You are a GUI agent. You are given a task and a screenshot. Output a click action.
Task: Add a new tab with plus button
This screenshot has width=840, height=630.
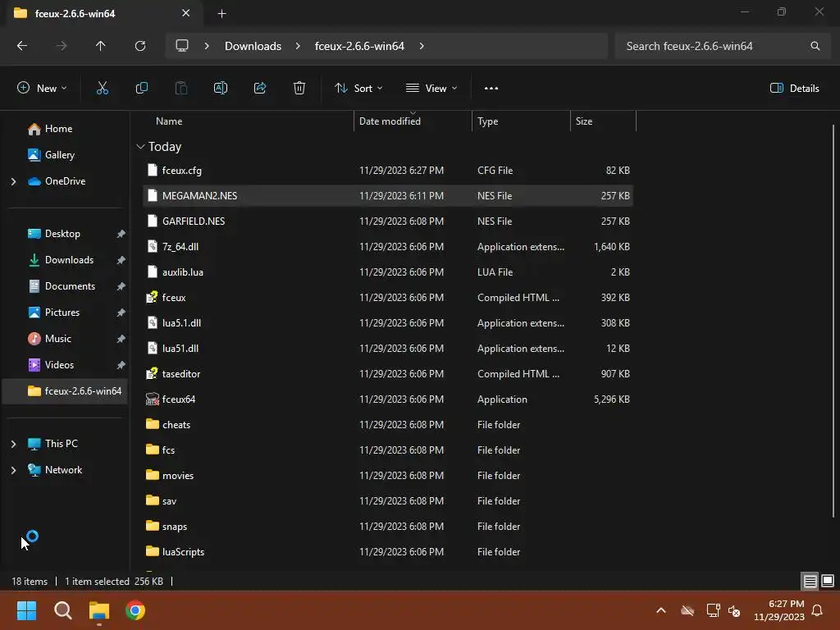[x=221, y=14]
